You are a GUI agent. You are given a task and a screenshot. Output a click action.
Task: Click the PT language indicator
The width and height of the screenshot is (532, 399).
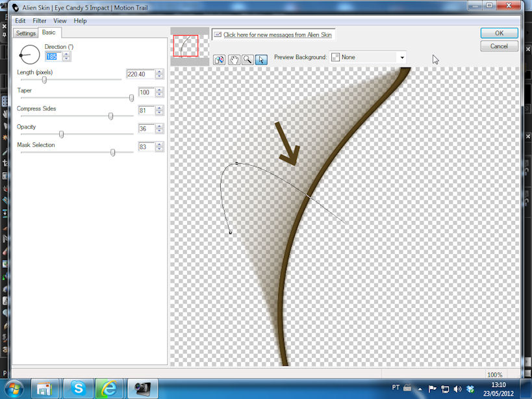pos(396,387)
